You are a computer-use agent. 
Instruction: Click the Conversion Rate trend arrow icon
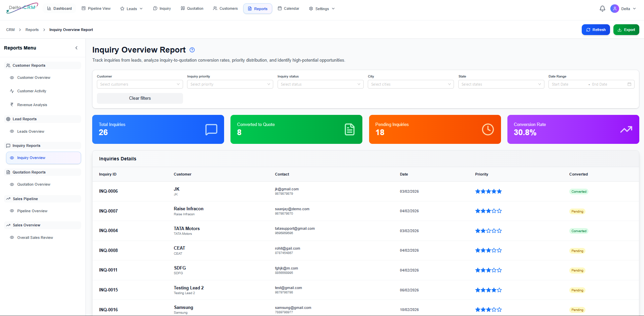tap(626, 129)
